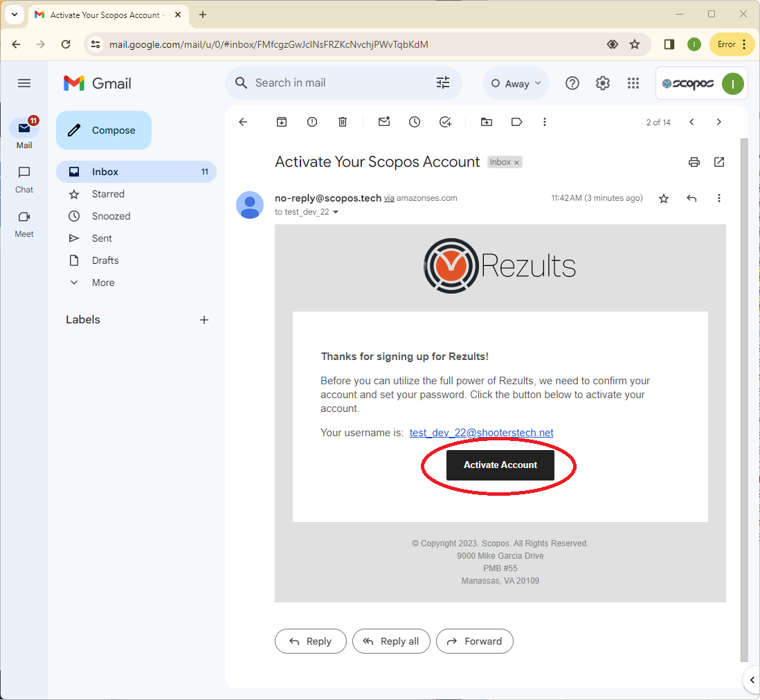Toggle the main menu hamburger button
Image resolution: width=760 pixels, height=700 pixels.
[24, 83]
